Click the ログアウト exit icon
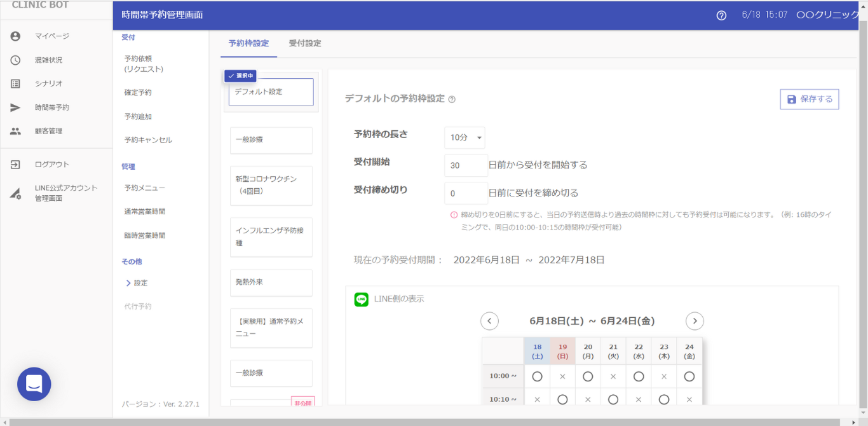This screenshot has width=868, height=426. coord(15,165)
